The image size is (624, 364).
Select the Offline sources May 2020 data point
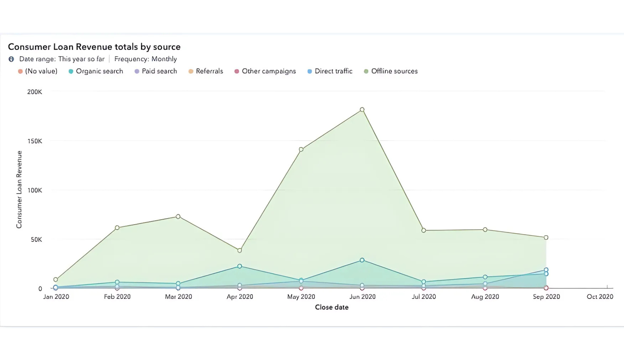[301, 149]
